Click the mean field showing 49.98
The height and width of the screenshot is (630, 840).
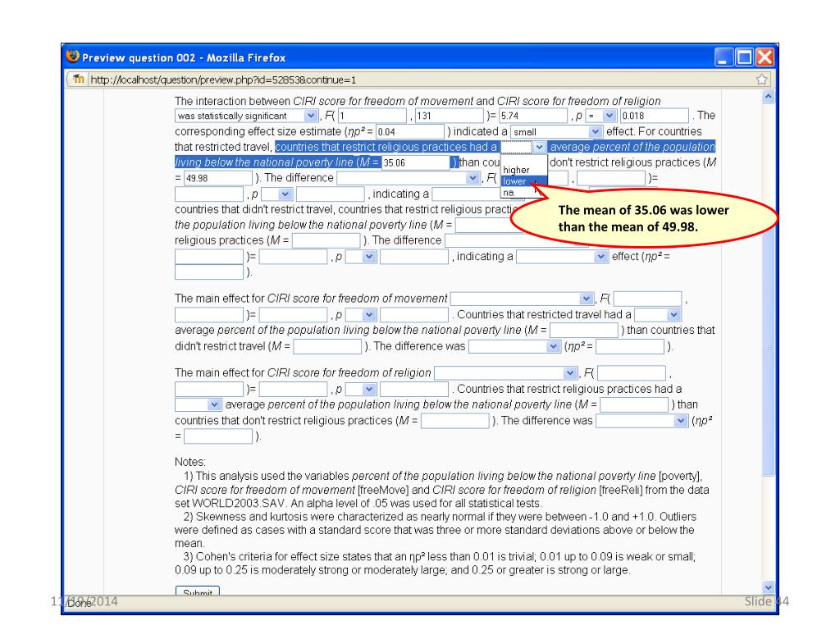pyautogui.click(x=218, y=178)
